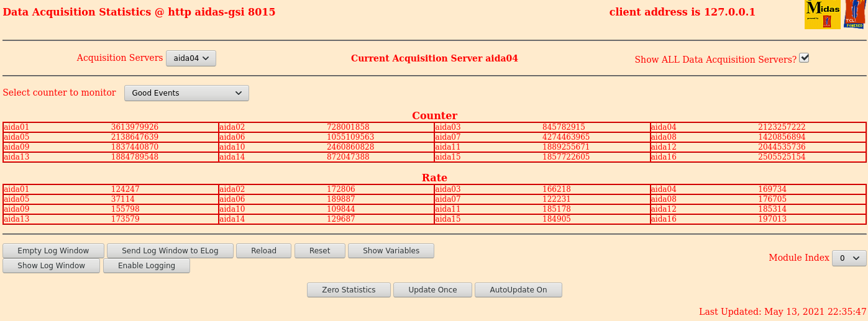Select counter value 845782915
Screen dimensions: 868x321
point(564,127)
